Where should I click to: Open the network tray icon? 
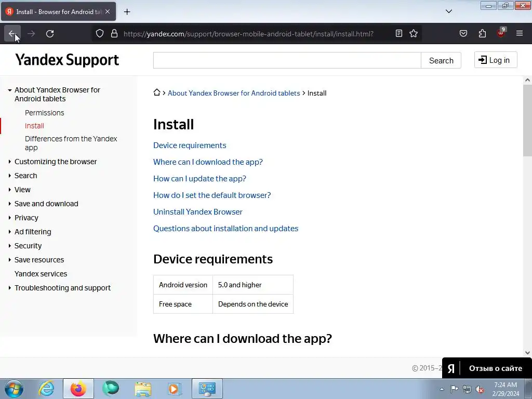pos(467,389)
